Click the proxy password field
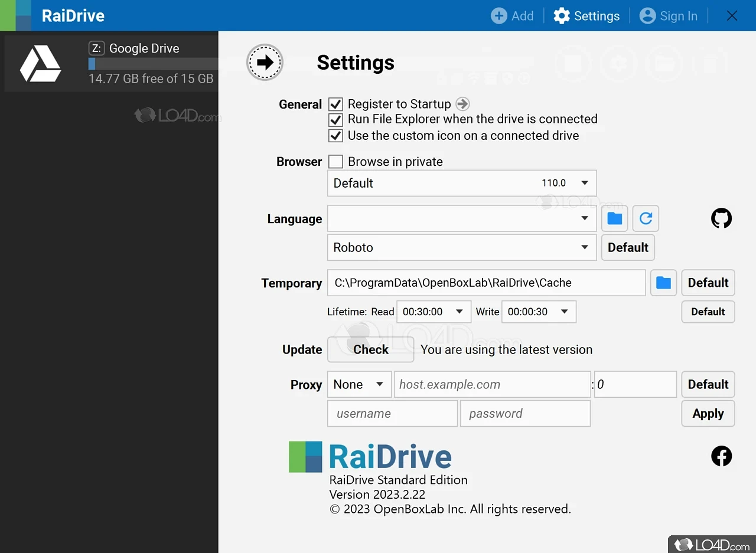The height and width of the screenshot is (553, 756). coord(525,413)
